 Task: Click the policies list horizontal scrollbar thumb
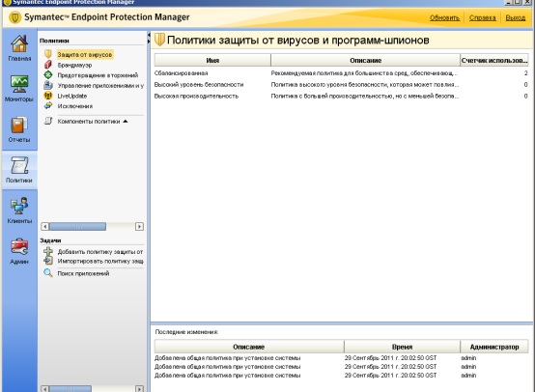pos(78,227)
